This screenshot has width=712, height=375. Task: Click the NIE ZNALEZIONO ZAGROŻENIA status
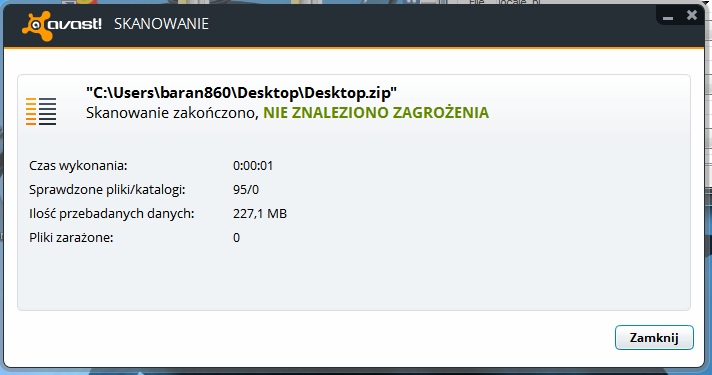click(376, 113)
